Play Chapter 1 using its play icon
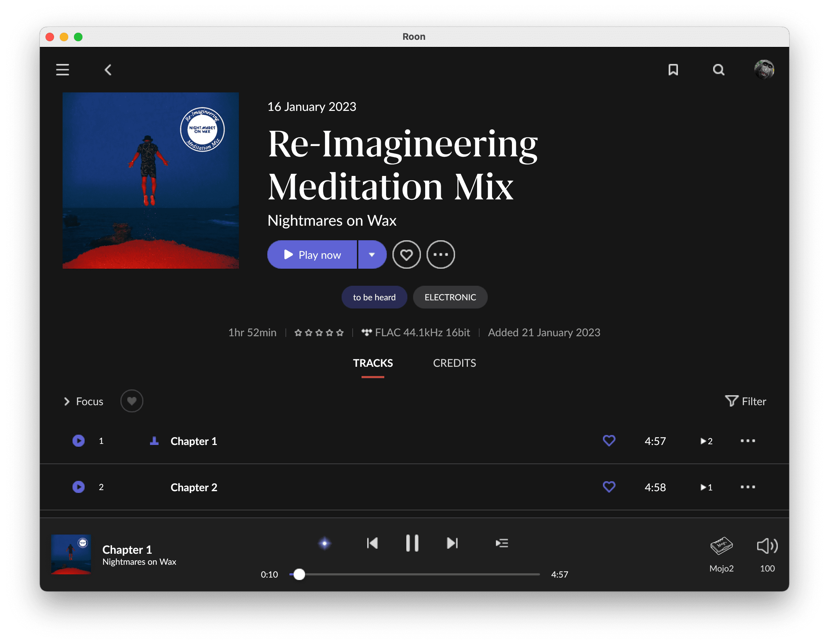 coord(79,441)
